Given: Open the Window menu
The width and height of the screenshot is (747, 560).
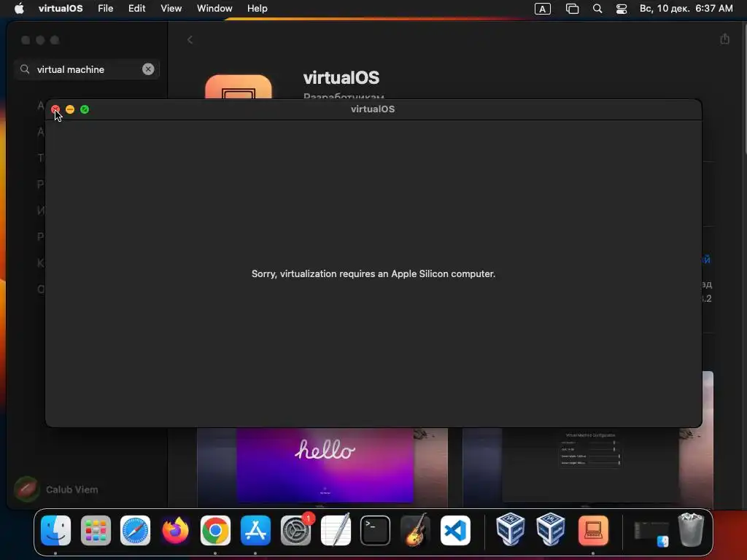Looking at the screenshot, I should [214, 9].
